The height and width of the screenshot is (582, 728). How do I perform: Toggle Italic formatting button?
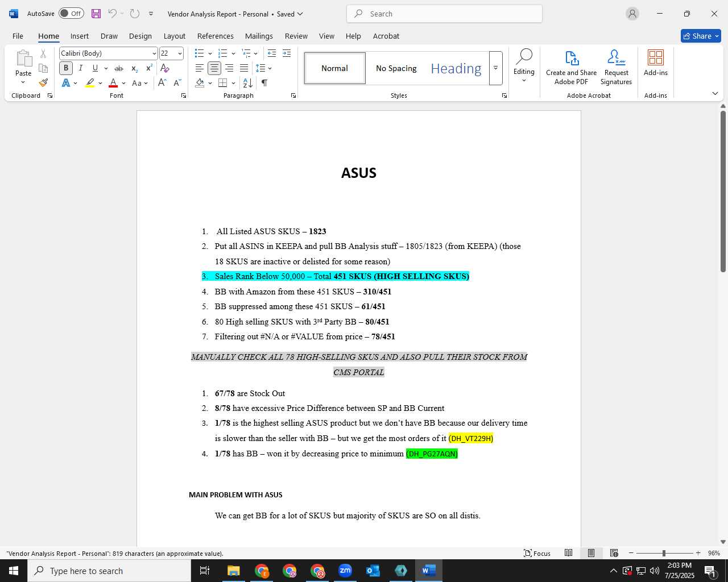click(x=81, y=68)
